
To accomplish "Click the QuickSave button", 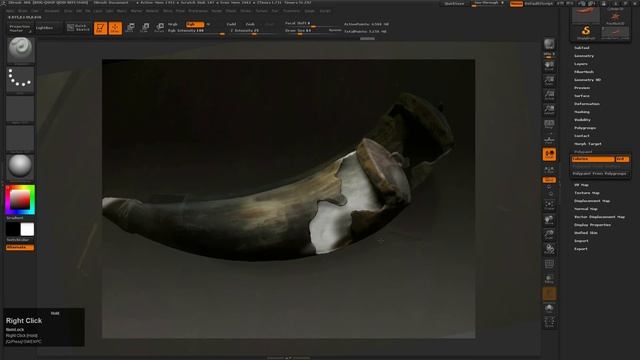I will (454, 4).
